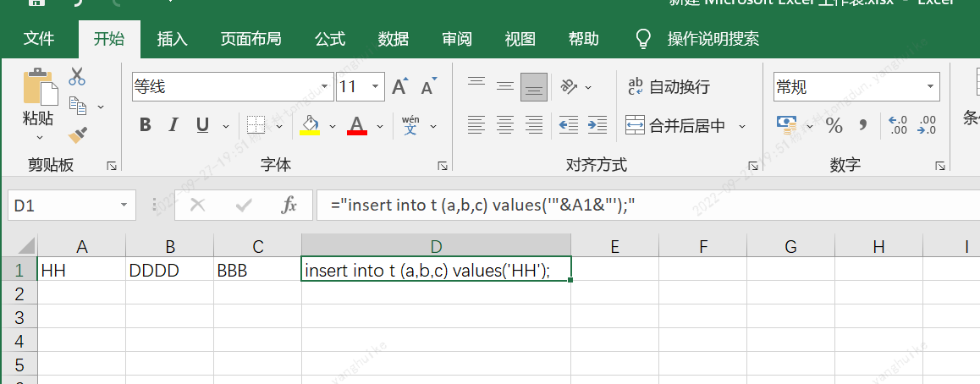This screenshot has width=980, height=384.
Task: Open 数字 group dialog launcher
Action: click(x=939, y=166)
